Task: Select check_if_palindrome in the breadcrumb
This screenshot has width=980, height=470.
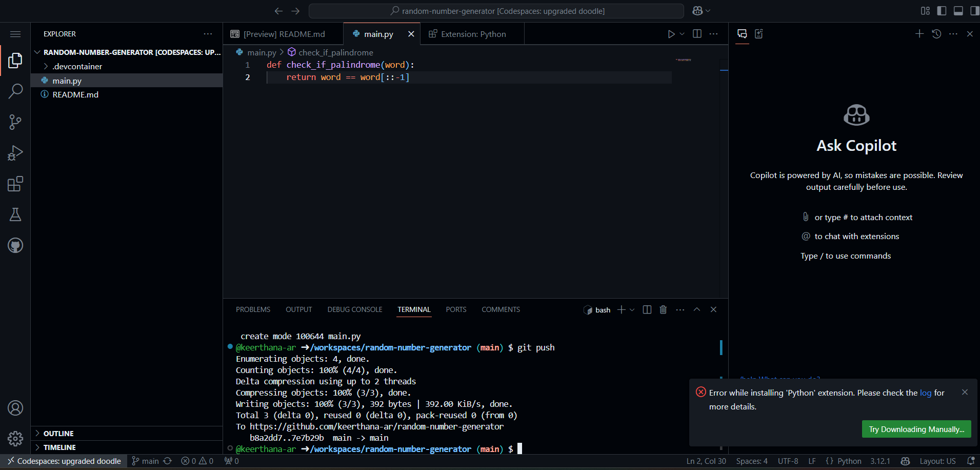Action: [x=336, y=52]
